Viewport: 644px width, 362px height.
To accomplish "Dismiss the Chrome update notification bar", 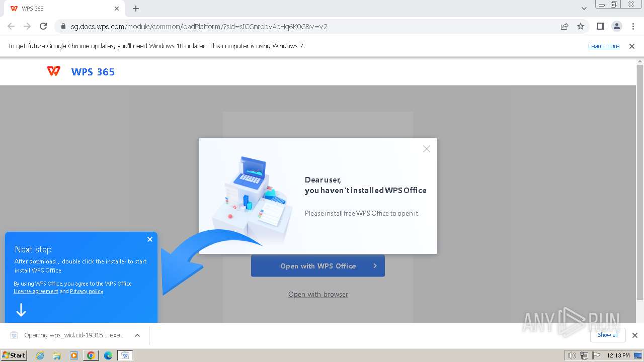I will [632, 46].
